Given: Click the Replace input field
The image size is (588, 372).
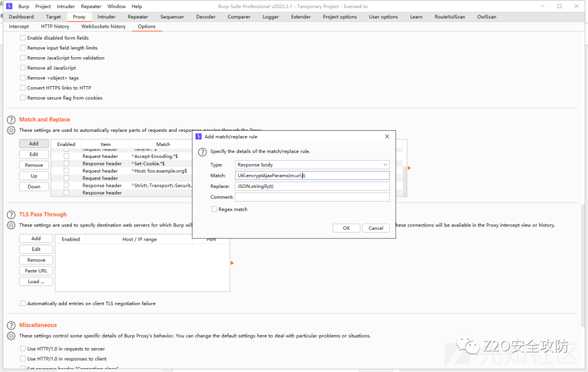Looking at the screenshot, I should point(313,186).
